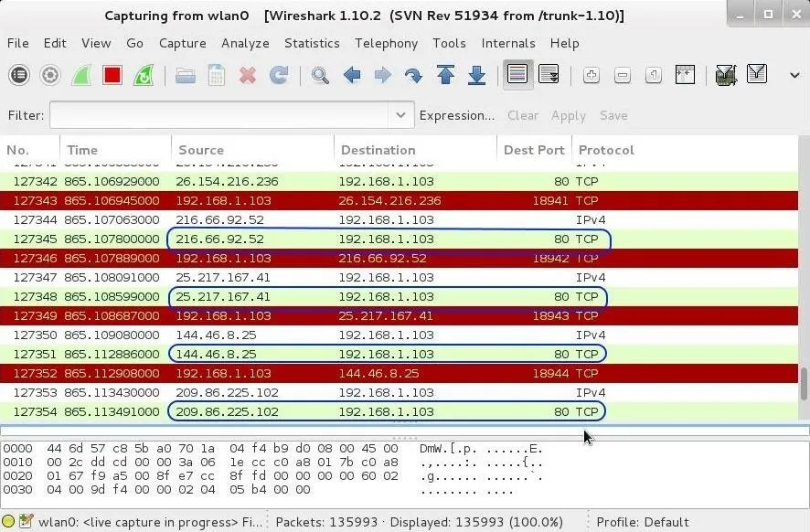Jump to the first packet
Viewport: 810px width, 532px height.
click(445, 75)
